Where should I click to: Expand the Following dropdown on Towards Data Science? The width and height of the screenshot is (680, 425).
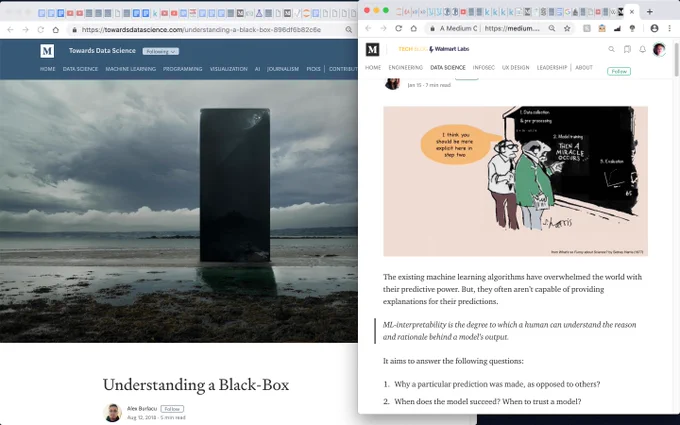coord(160,51)
